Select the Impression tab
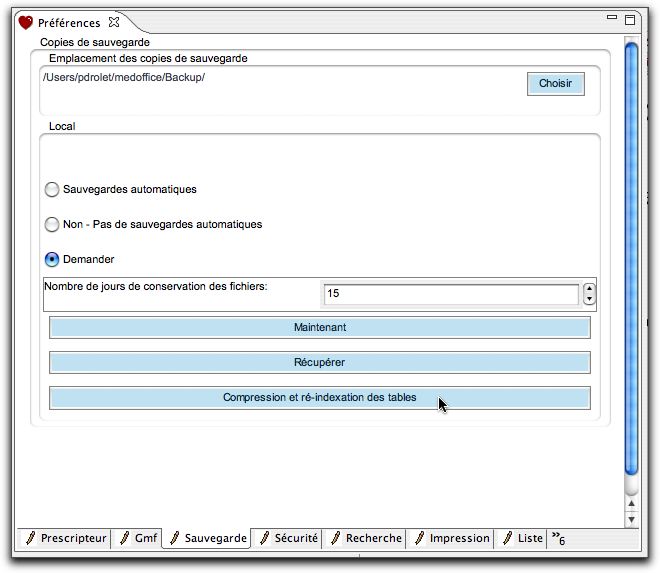The image size is (660, 573). pyautogui.click(x=451, y=538)
